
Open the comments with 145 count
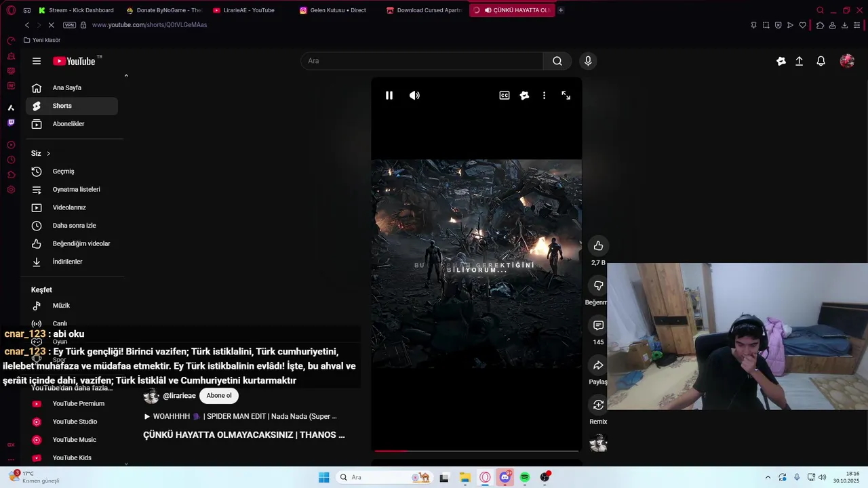point(598,326)
